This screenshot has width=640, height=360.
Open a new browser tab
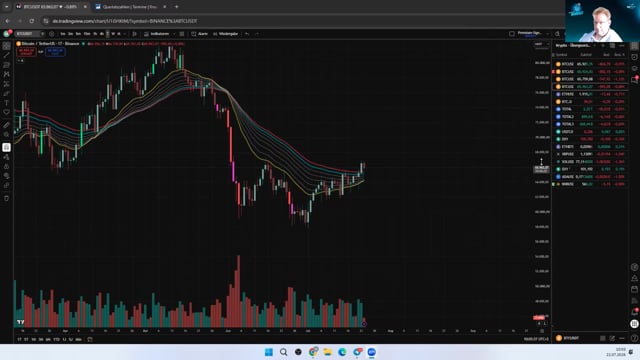177,7
